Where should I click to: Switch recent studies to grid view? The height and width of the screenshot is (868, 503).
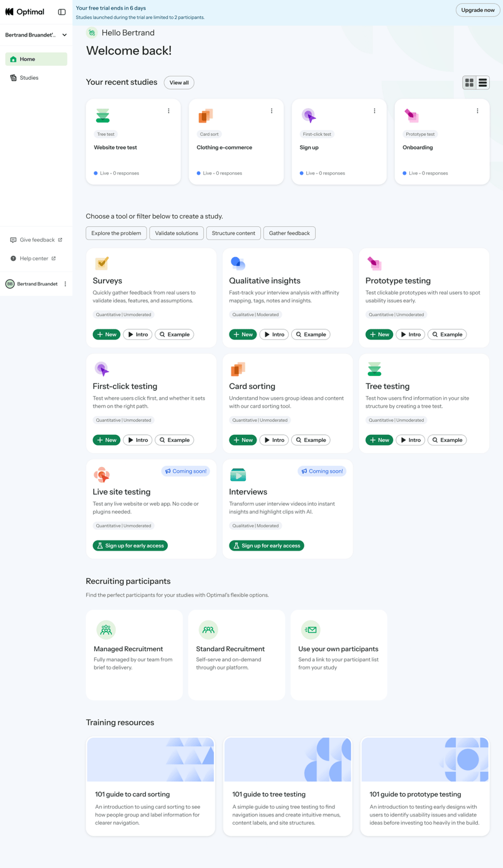469,83
